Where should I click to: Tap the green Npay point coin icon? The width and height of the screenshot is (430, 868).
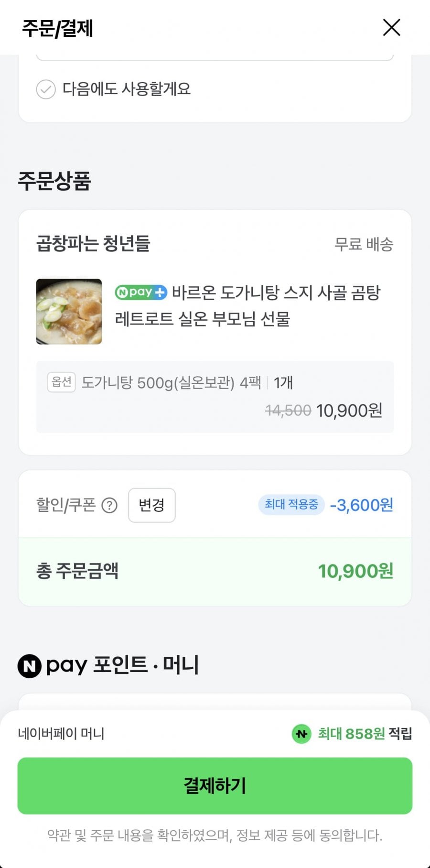coord(301,734)
